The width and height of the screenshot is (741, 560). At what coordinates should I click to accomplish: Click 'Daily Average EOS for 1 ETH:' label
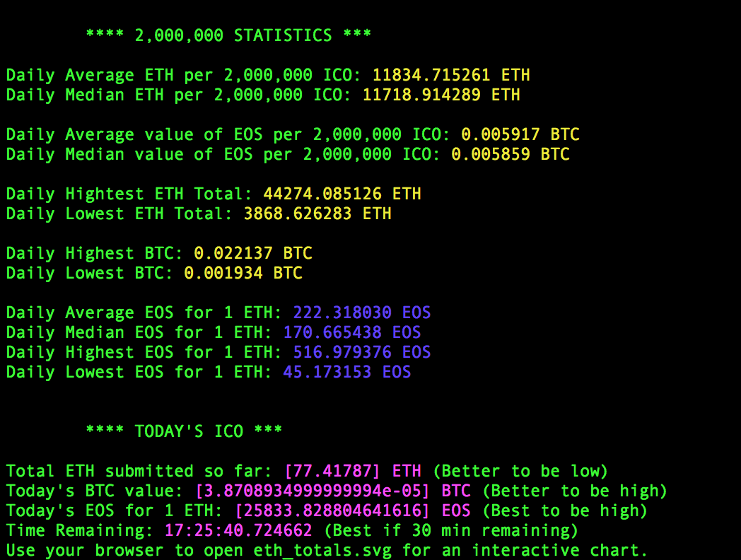coord(144,313)
